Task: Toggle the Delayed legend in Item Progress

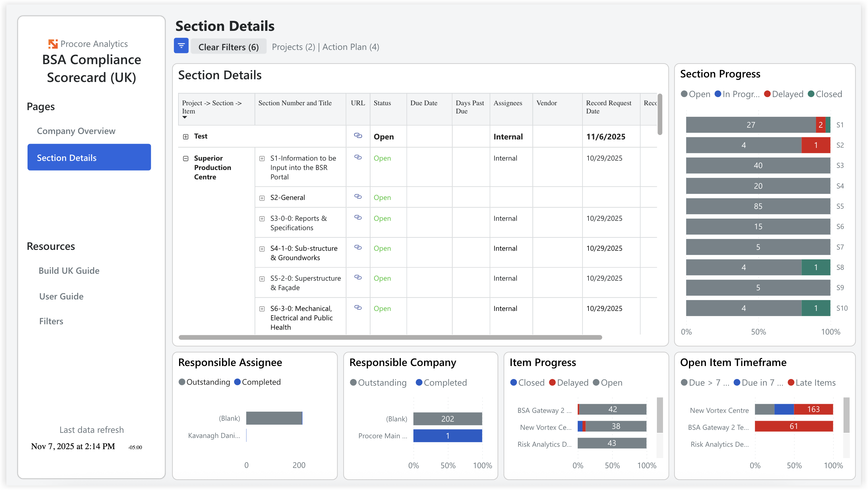Action: coord(569,383)
